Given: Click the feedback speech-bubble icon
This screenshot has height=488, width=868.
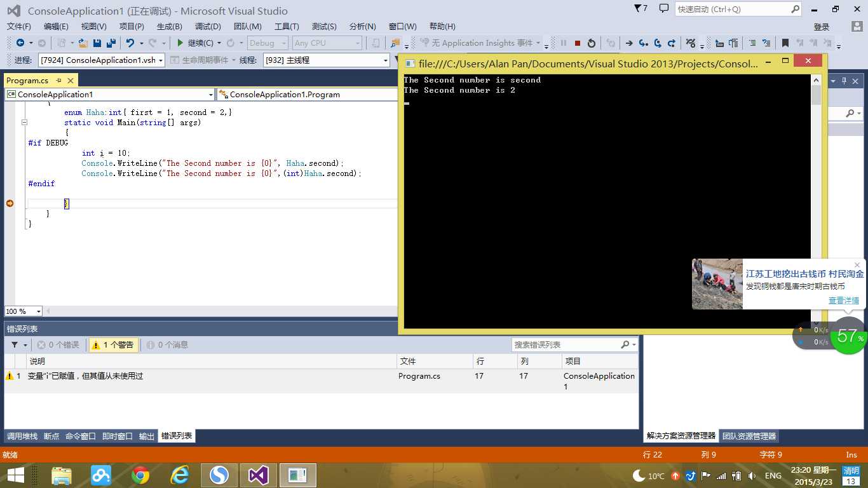Looking at the screenshot, I should click(x=664, y=9).
